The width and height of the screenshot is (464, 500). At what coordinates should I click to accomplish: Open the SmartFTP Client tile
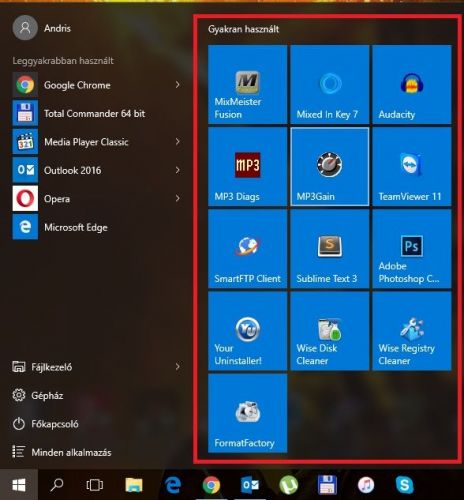(x=247, y=249)
